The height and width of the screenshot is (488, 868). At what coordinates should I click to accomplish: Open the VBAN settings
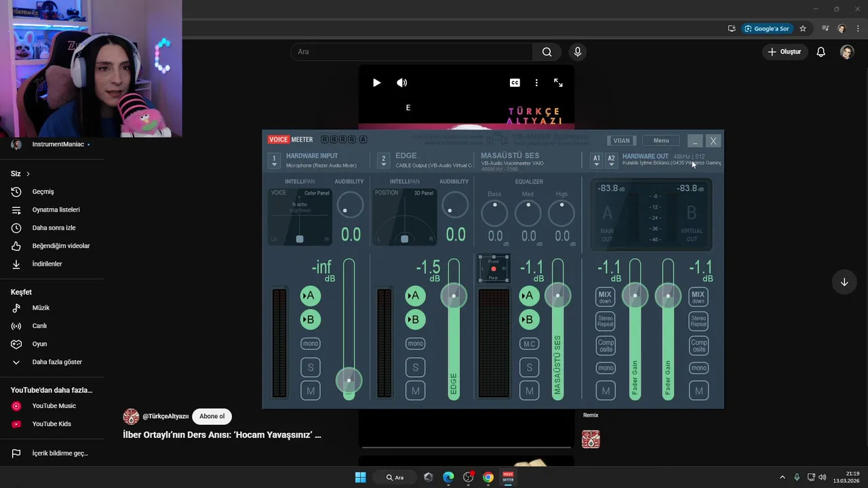point(621,140)
